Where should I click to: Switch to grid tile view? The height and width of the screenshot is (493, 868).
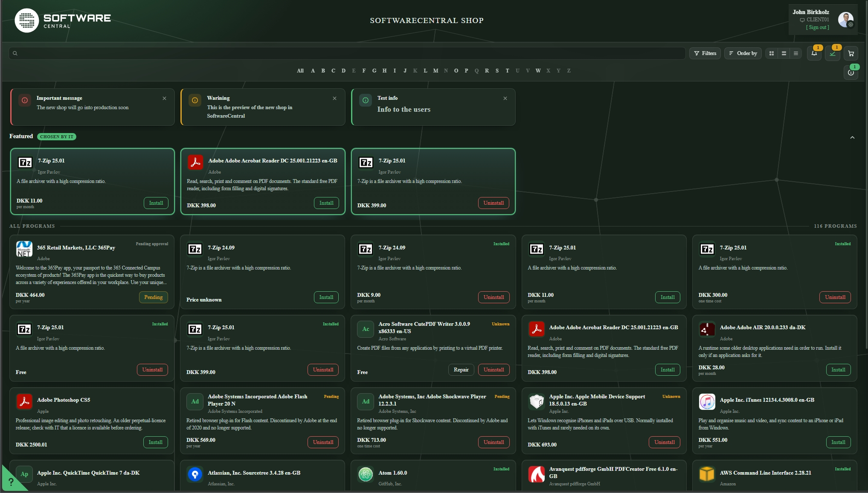click(x=771, y=53)
